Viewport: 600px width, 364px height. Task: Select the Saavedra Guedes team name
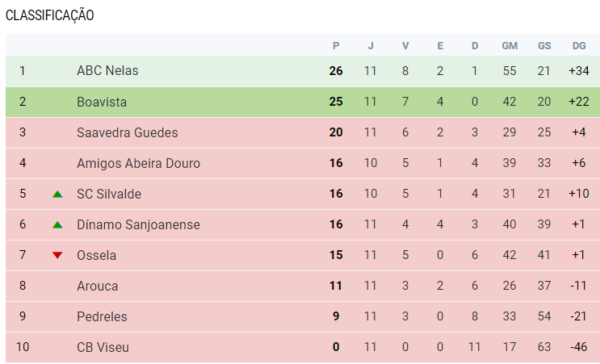point(128,132)
